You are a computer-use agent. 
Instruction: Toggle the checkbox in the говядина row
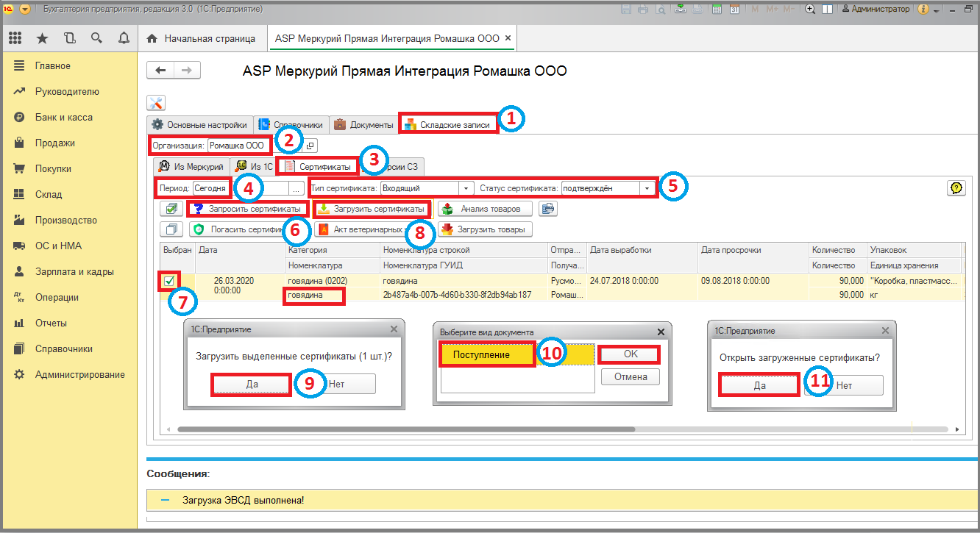(x=170, y=281)
